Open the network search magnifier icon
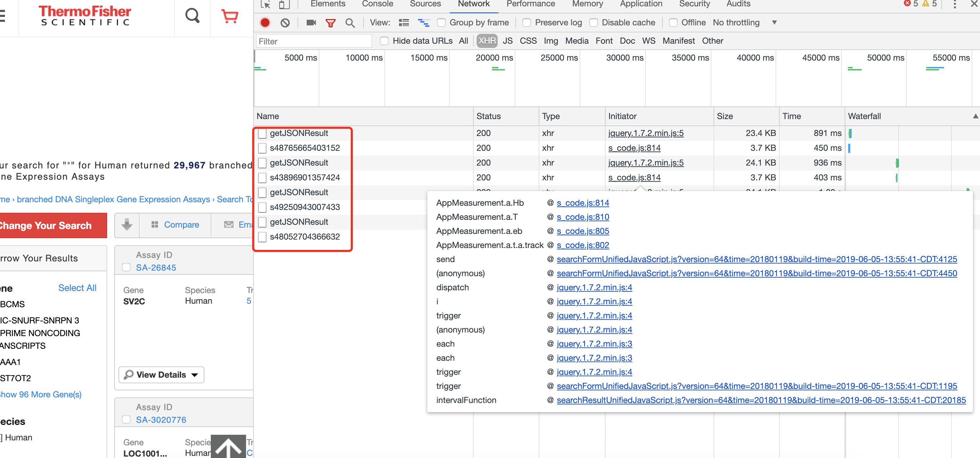Viewport: 980px width, 458px height. click(x=350, y=23)
